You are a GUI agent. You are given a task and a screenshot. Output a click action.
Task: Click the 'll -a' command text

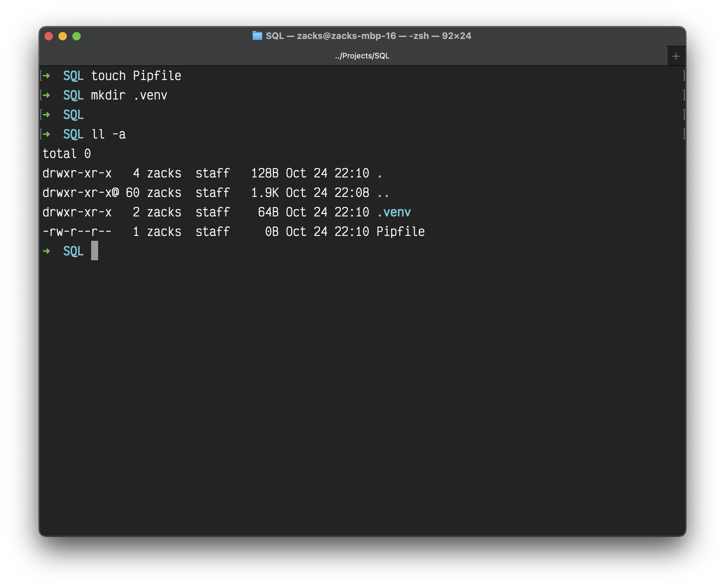[x=108, y=134]
